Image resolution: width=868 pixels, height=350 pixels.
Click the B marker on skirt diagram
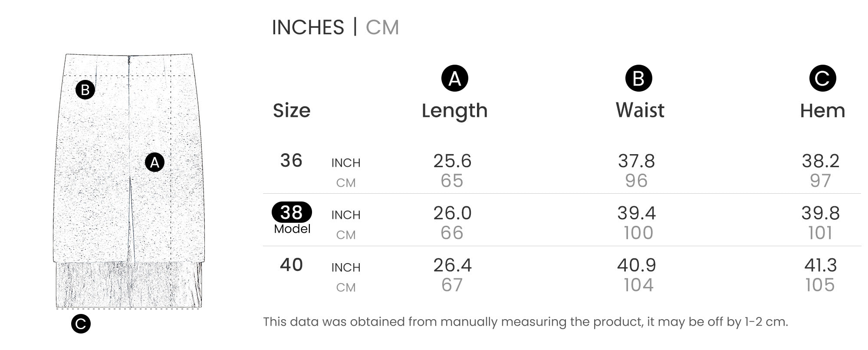tap(85, 90)
